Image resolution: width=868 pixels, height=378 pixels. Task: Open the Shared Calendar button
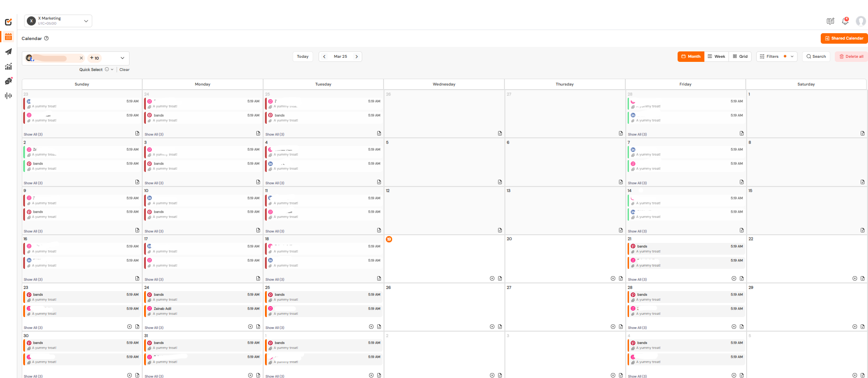(844, 38)
